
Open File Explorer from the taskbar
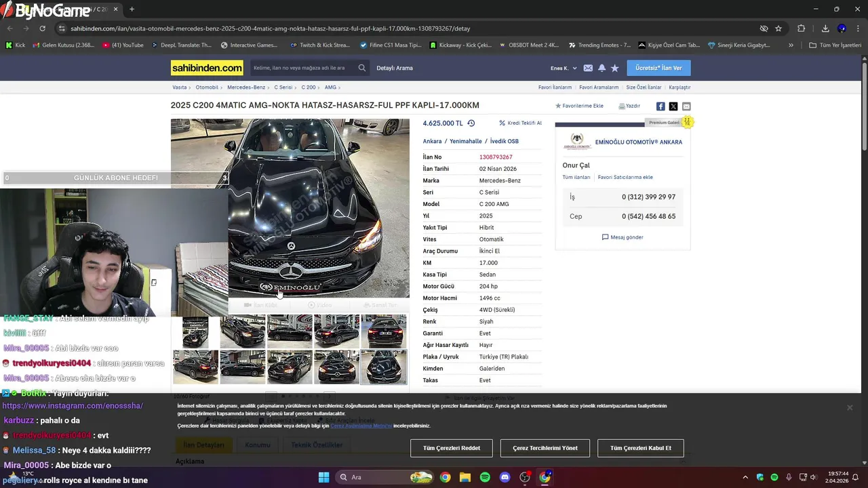pos(465,477)
